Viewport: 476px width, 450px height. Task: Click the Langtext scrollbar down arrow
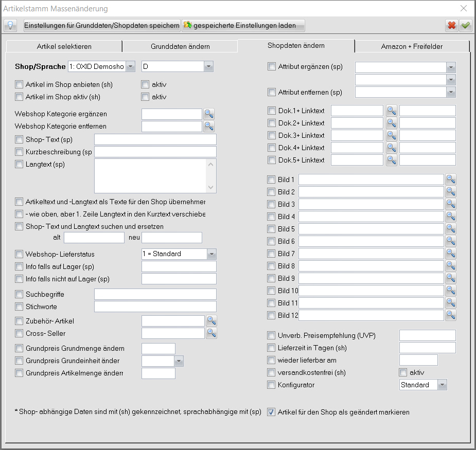click(x=210, y=188)
